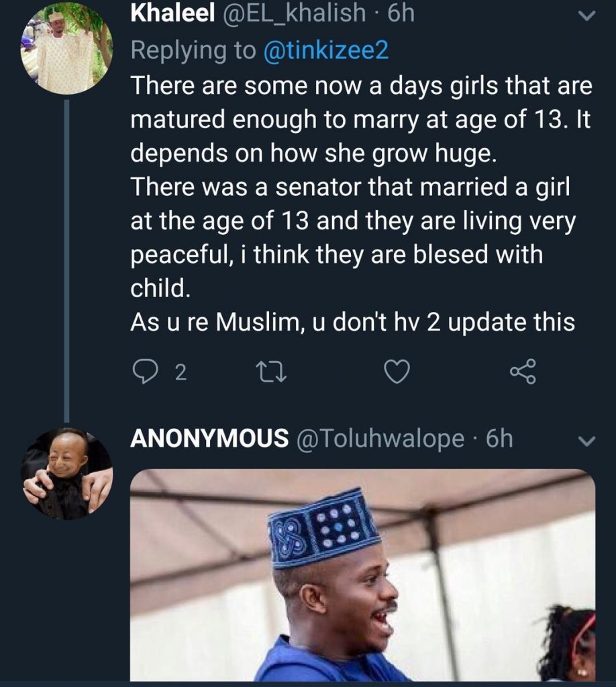Click the ANONYMOUS display name
This screenshot has height=687, width=616.
209,439
